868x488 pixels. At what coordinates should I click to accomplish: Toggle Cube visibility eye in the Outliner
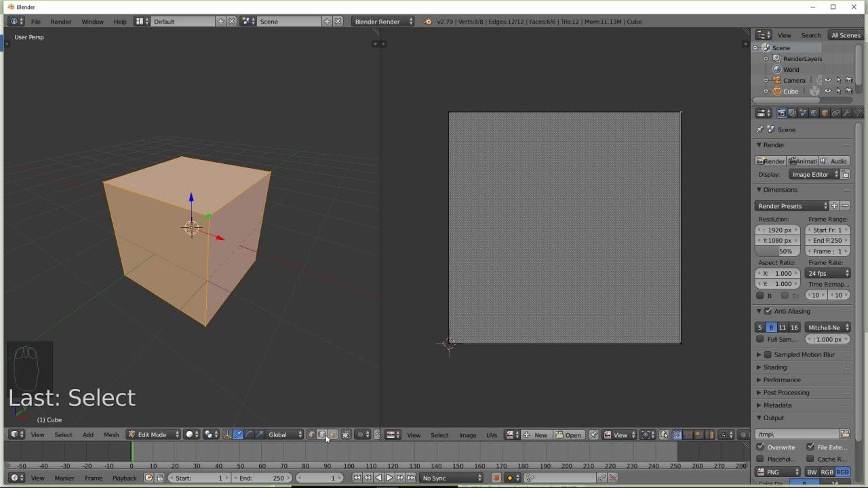click(x=827, y=91)
